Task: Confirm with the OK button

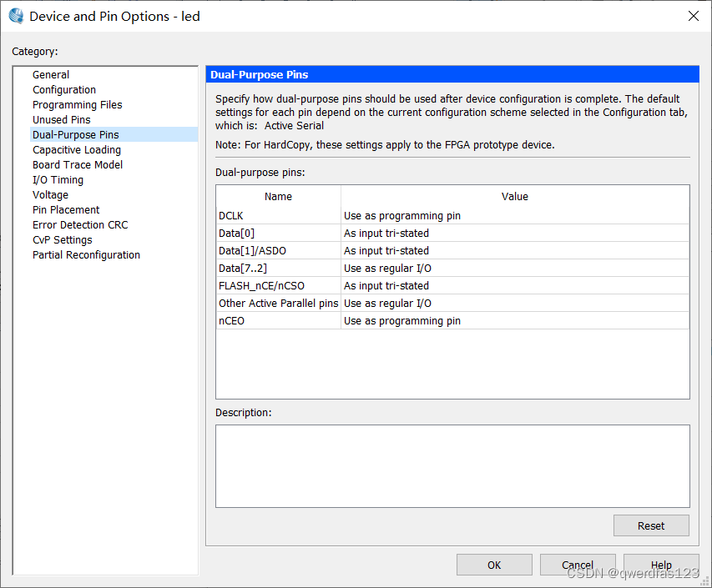Action: [x=494, y=565]
